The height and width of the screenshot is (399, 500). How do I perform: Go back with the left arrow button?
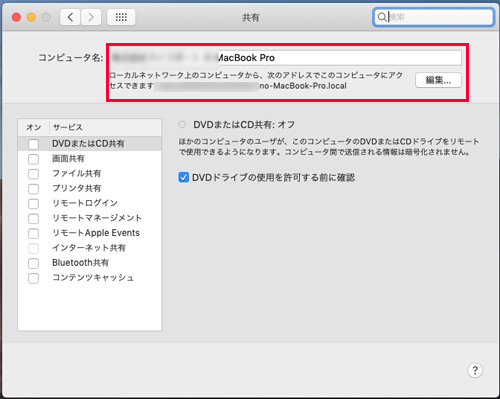70,17
